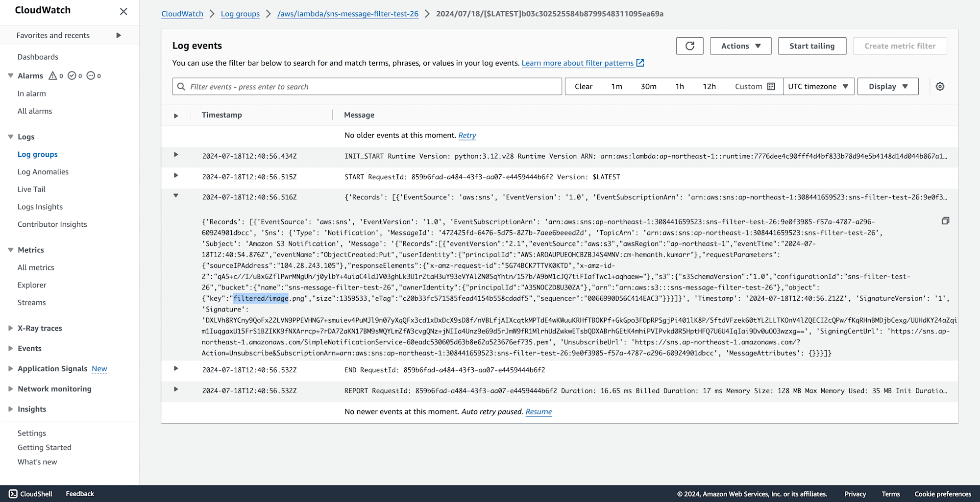Select the 30m time range

(648, 87)
